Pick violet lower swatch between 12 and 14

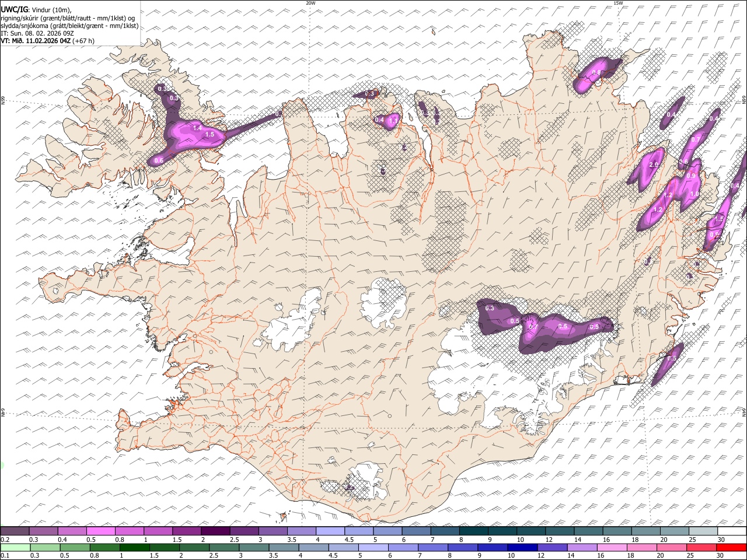point(551,547)
